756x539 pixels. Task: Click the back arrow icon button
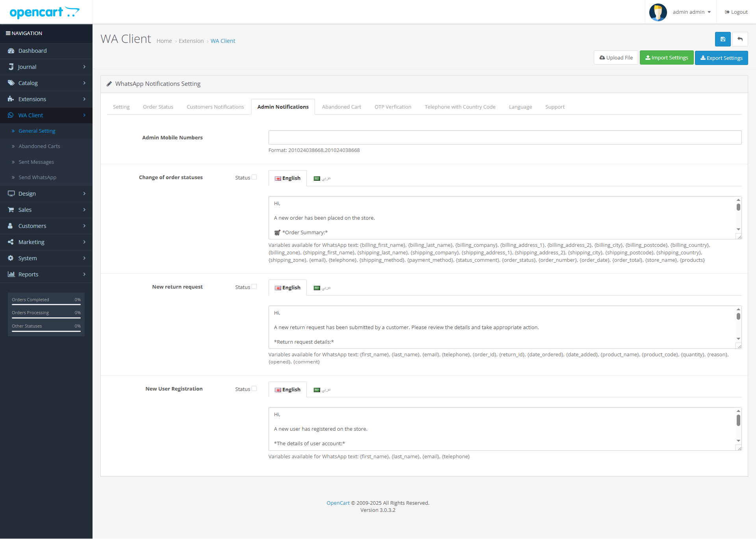click(740, 39)
